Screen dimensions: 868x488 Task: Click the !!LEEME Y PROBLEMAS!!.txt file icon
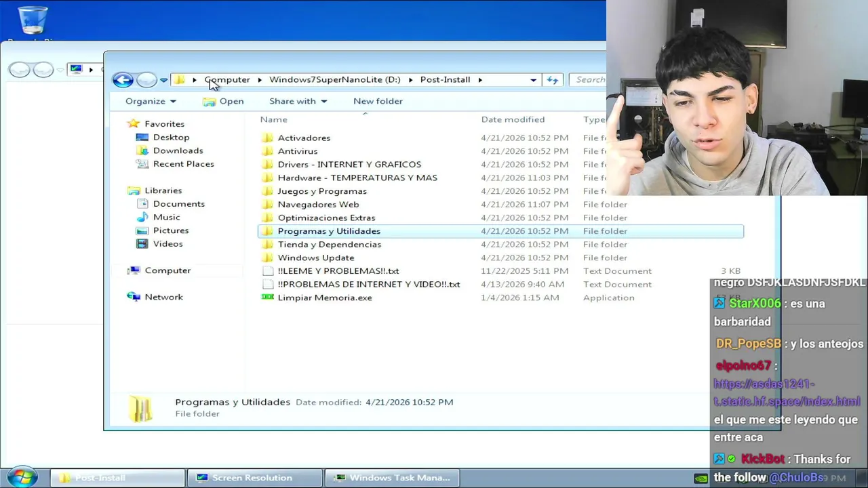click(x=267, y=271)
